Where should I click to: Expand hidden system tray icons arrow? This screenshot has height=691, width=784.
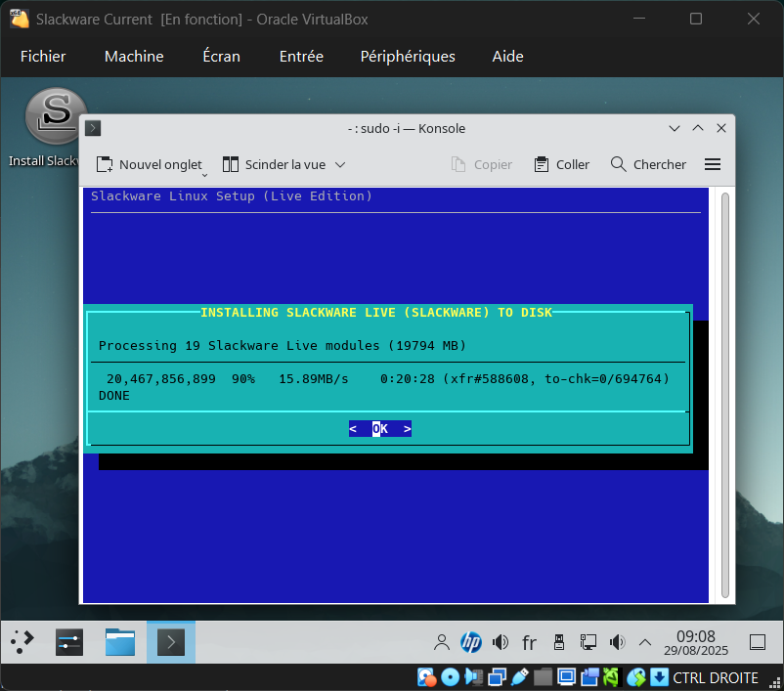645,642
